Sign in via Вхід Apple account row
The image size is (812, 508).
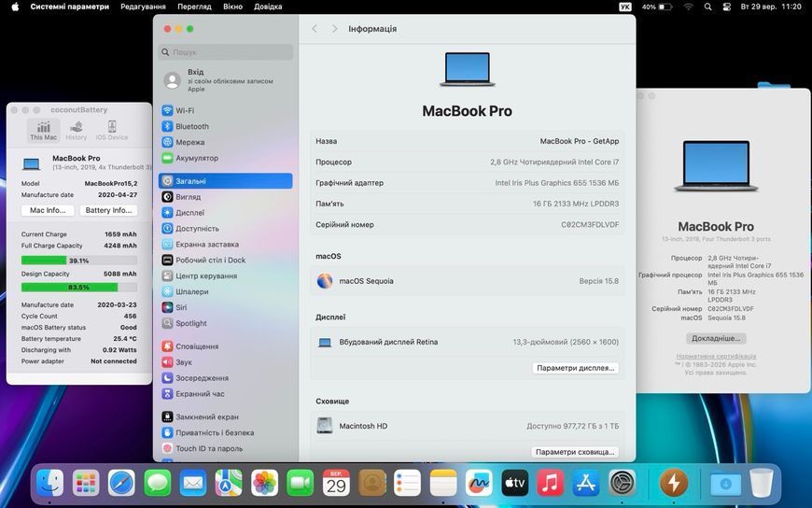225,80
